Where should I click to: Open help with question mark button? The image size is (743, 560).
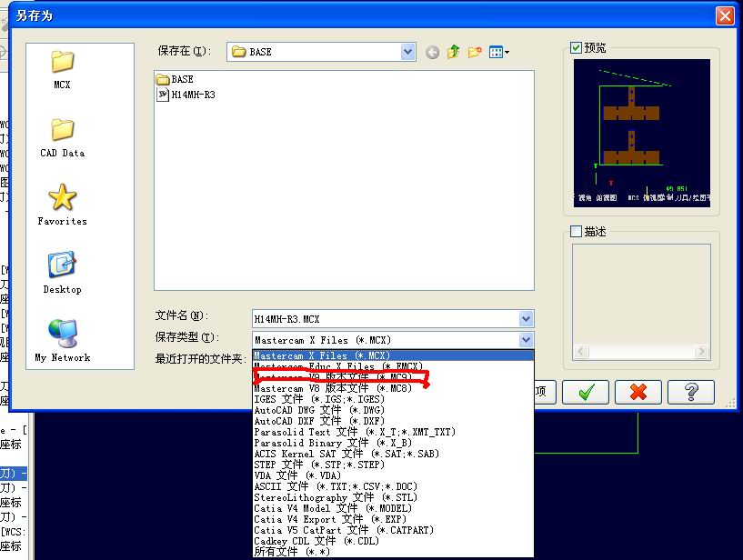pos(691,392)
